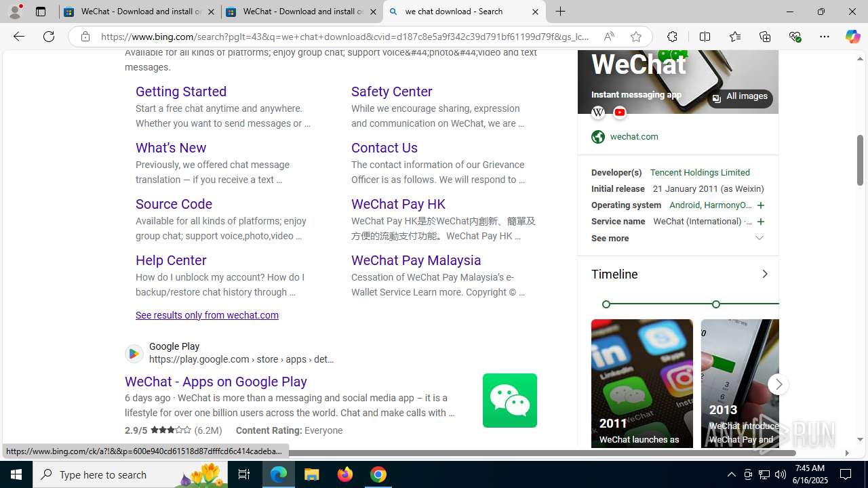Open Collections panel
The width and height of the screenshot is (868, 488).
[765, 37]
